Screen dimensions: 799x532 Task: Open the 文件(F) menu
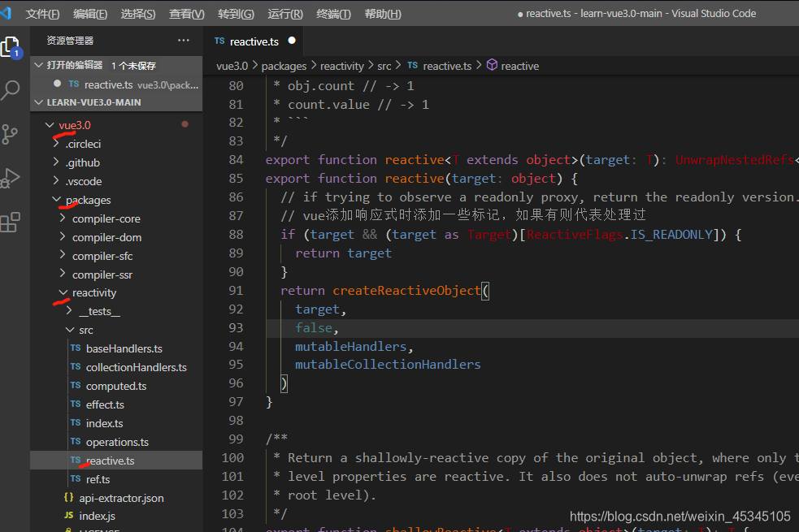tap(43, 14)
